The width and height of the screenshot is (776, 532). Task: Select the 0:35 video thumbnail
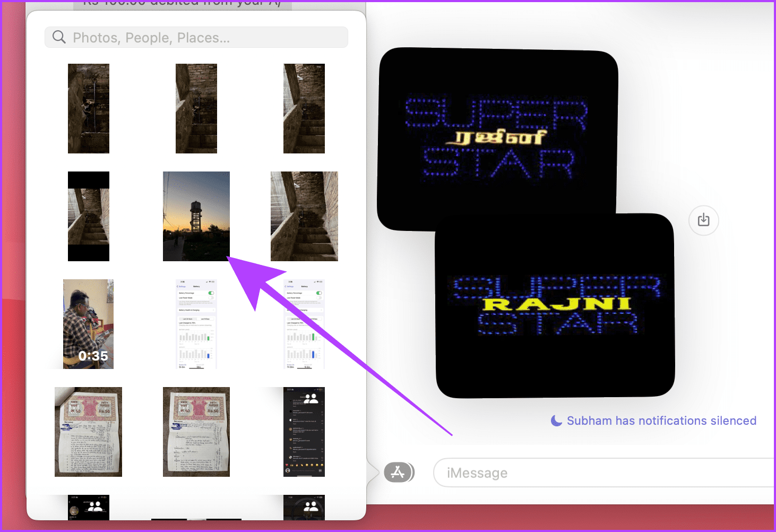pos(88,323)
